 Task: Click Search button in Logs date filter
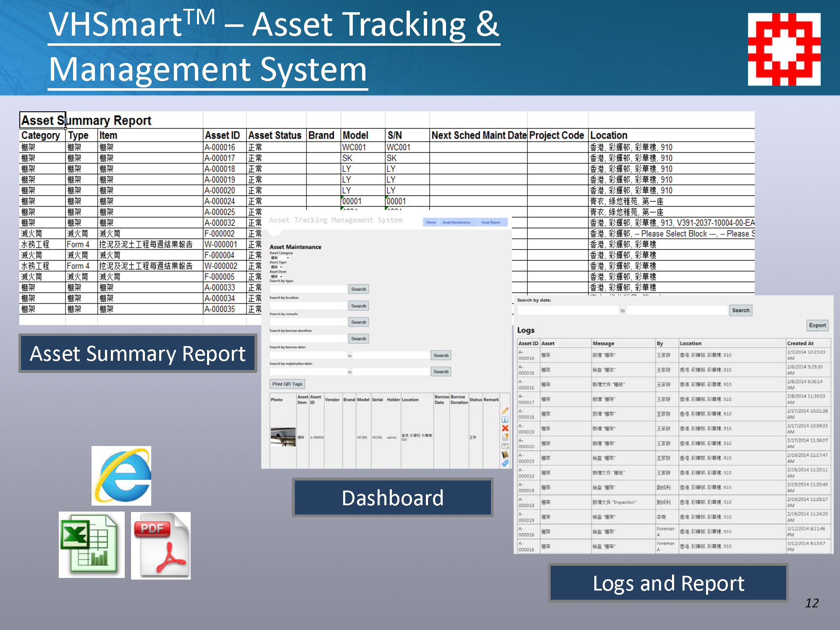740,310
